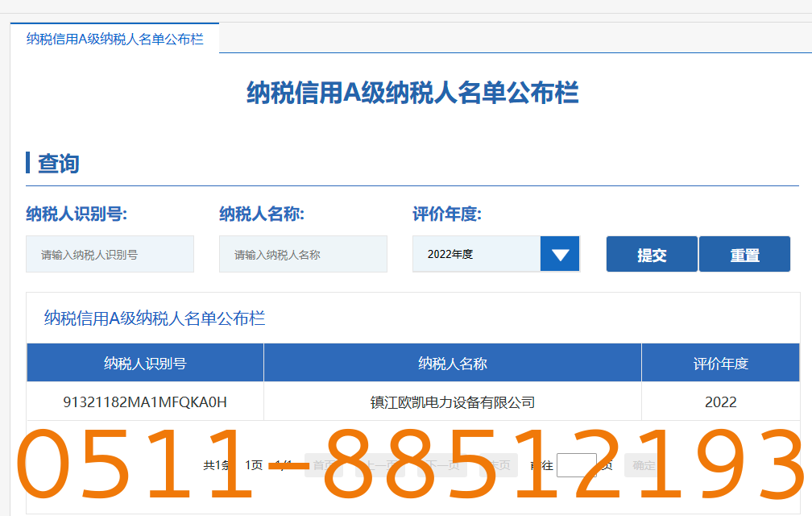812x516 pixels.
Task: Click the 纳税人识别号 column header
Action: pos(145,363)
